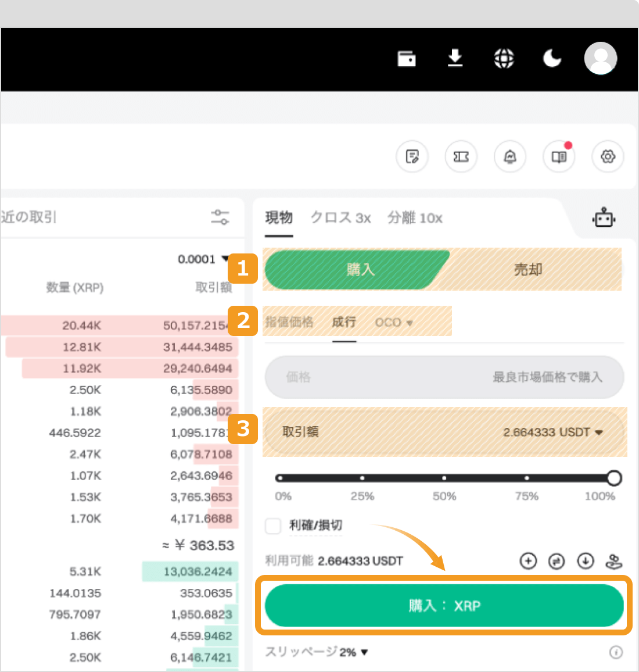Click the hand with coins icon
Viewport: 639px width, 672px height.
[613, 560]
